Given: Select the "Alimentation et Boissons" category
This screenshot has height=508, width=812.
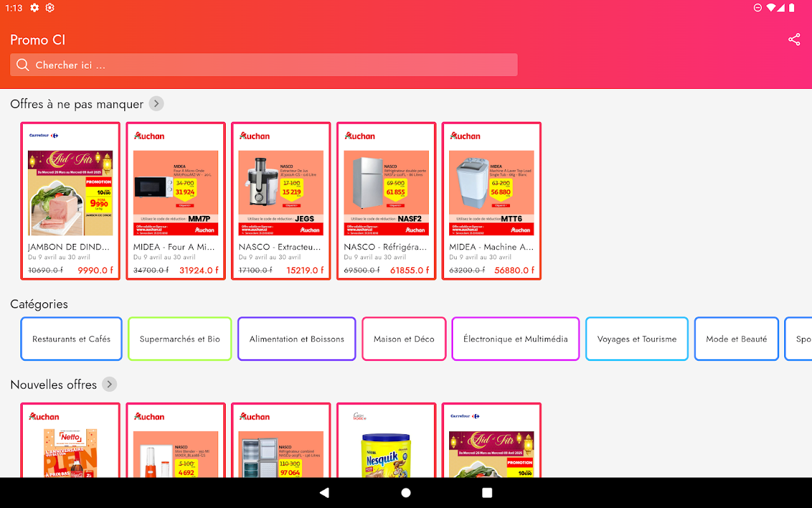Looking at the screenshot, I should (297, 339).
